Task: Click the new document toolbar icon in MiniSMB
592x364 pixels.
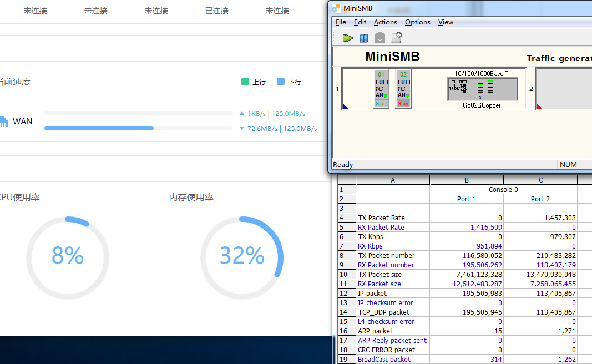Action: (397, 37)
